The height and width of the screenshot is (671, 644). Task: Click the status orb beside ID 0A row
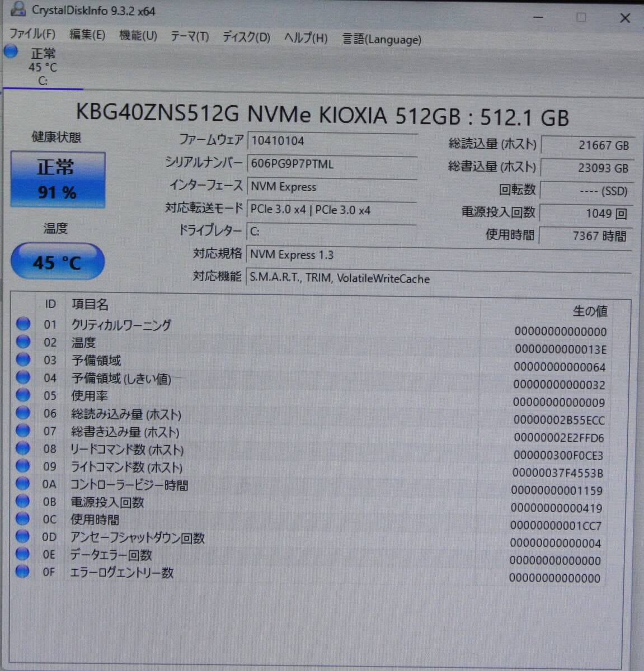(x=23, y=484)
